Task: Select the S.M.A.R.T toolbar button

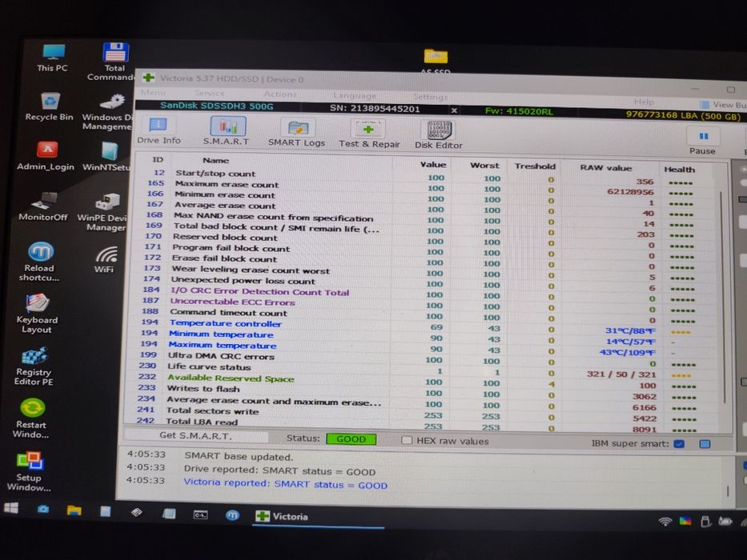Action: coord(227,131)
